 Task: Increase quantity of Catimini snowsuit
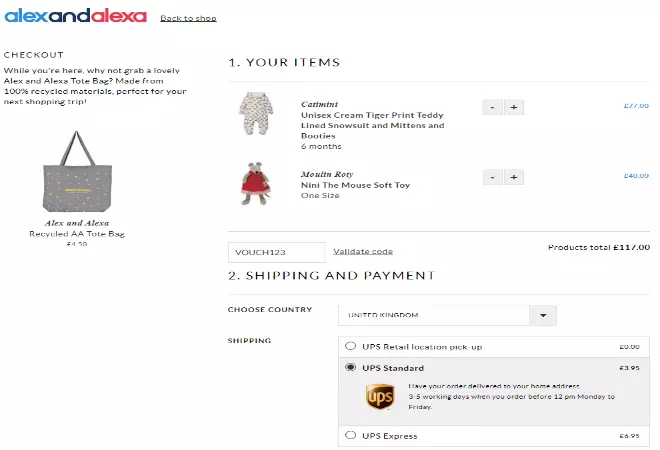click(514, 107)
